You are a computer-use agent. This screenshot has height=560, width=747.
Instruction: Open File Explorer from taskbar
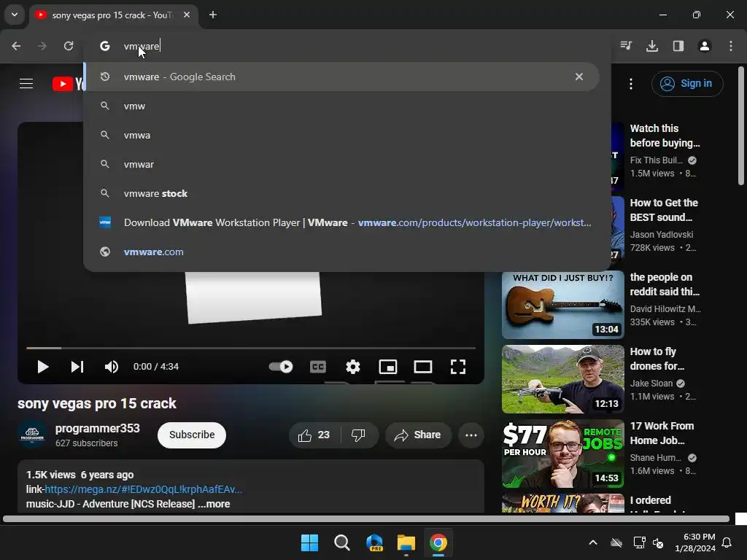tap(406, 542)
